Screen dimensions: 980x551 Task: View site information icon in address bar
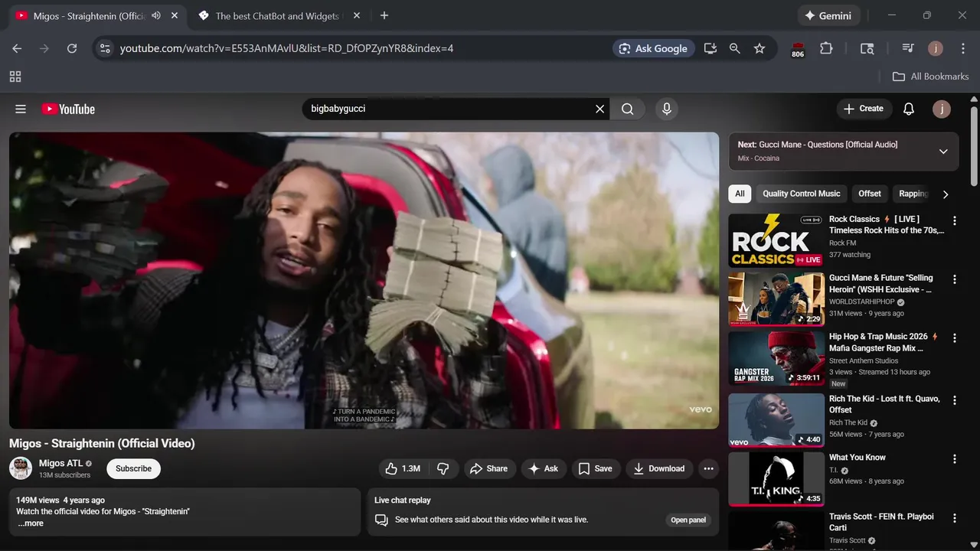(x=105, y=48)
